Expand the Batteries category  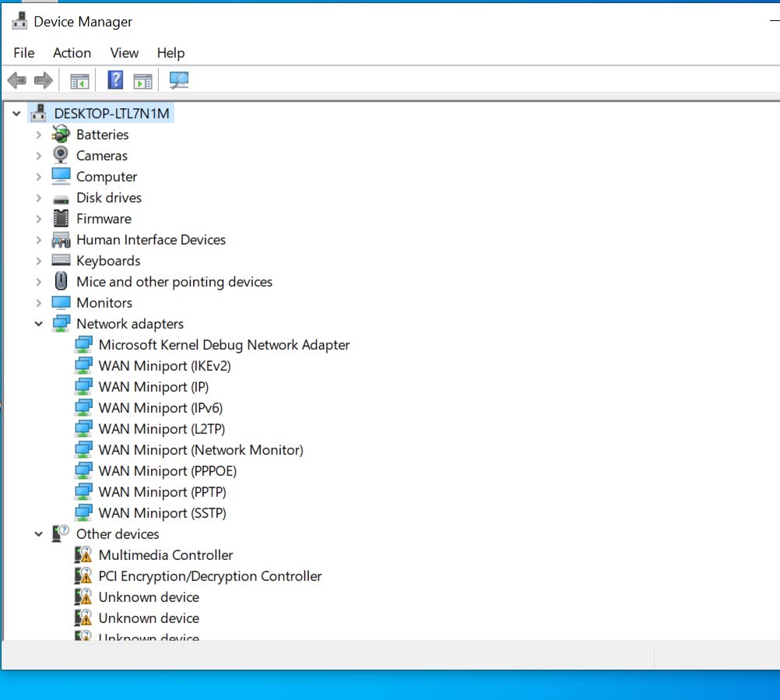coord(39,135)
